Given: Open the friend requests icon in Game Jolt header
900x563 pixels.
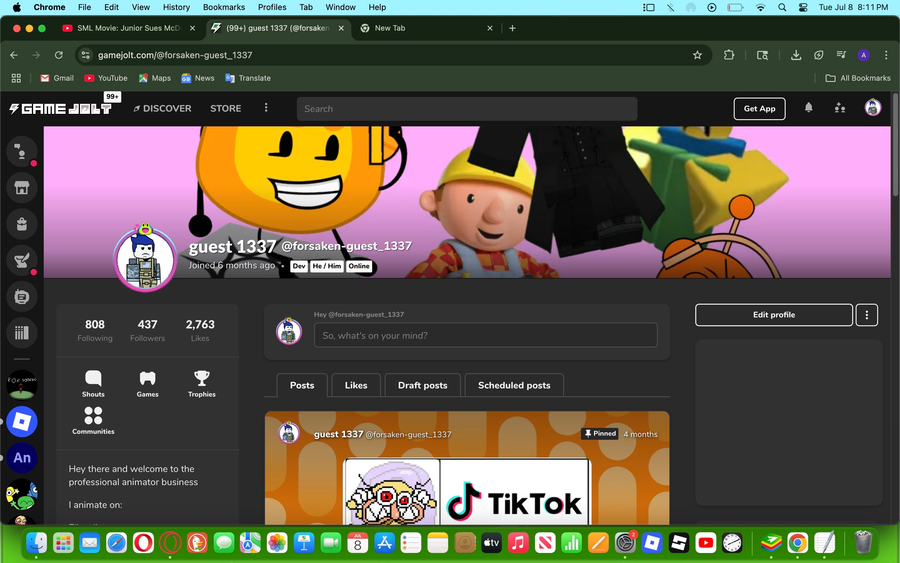Looking at the screenshot, I should pyautogui.click(x=840, y=108).
